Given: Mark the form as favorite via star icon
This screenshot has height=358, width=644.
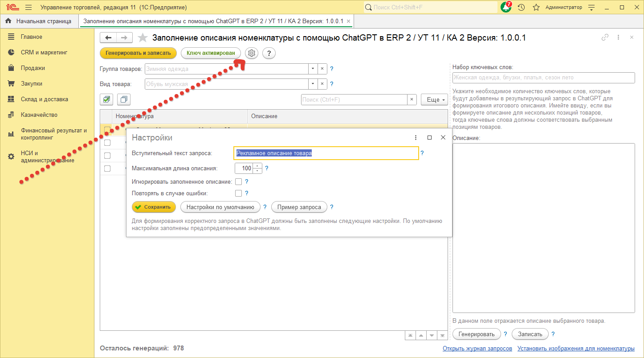Looking at the screenshot, I should 142,38.
